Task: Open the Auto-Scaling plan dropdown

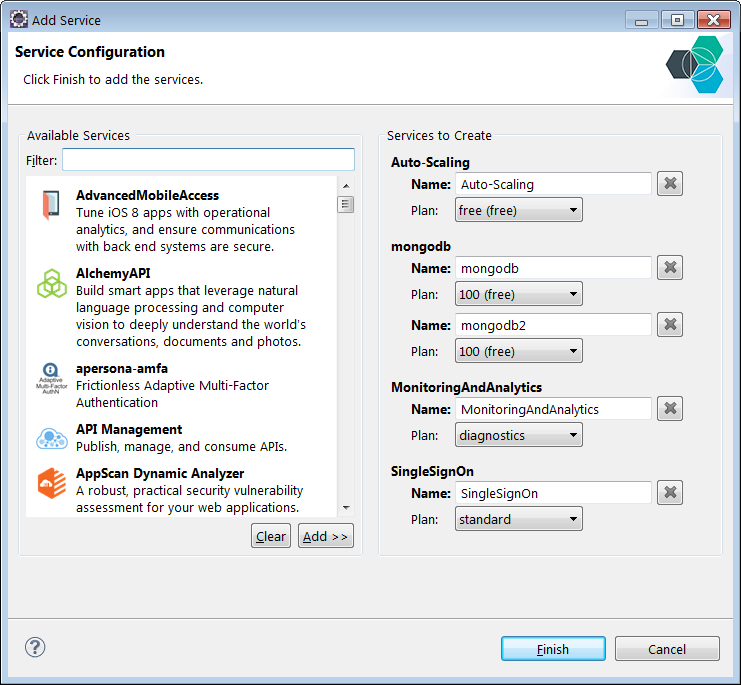Action: (x=518, y=210)
